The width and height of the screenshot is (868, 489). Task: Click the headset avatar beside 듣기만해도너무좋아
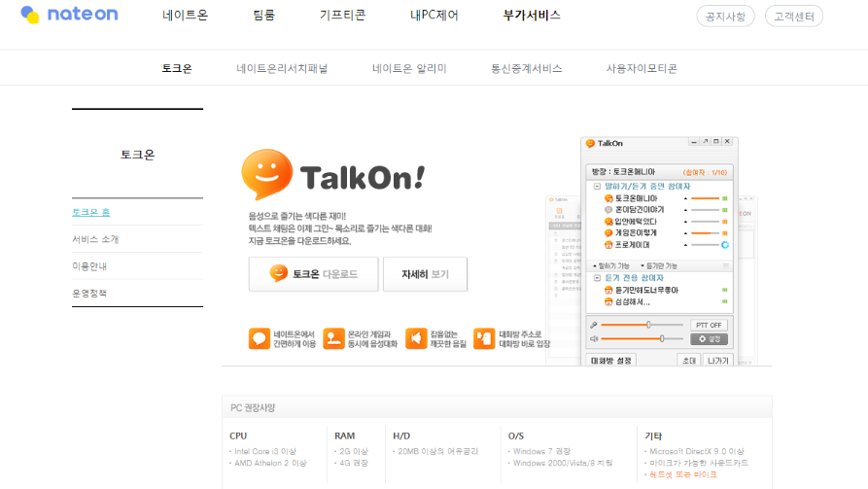[608, 290]
